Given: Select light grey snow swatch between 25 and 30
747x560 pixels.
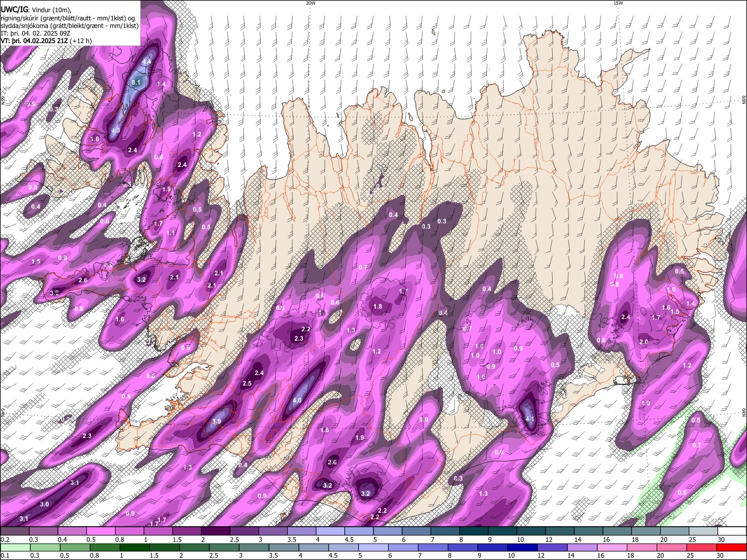Looking at the screenshot, I should click(703, 531).
